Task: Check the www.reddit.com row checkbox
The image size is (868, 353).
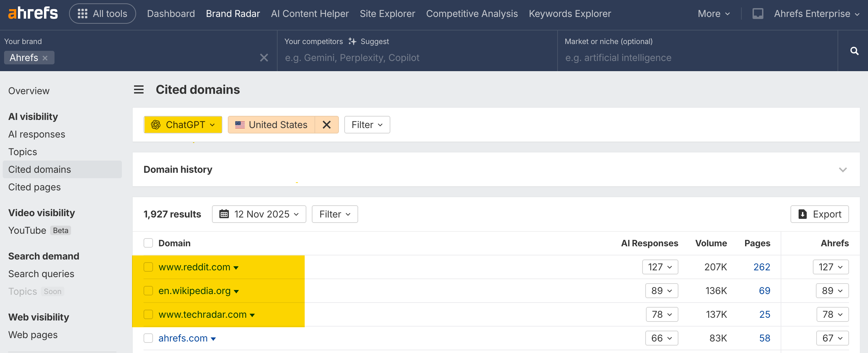Action: click(148, 267)
